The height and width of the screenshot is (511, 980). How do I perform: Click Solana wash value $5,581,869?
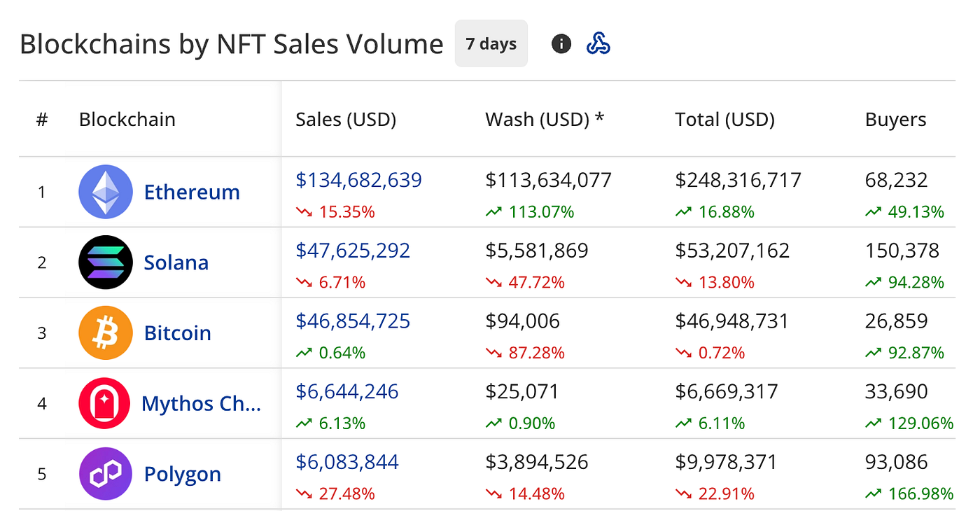point(537,251)
